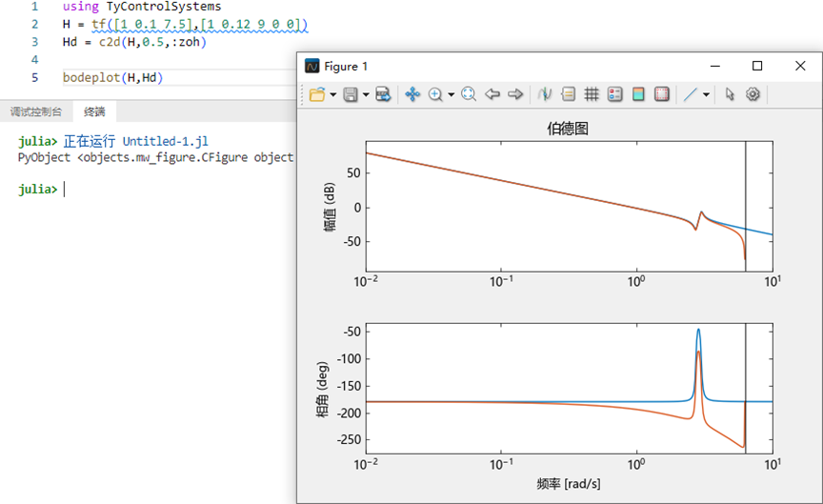Toggle the data cursor curve tool

pyautogui.click(x=545, y=94)
